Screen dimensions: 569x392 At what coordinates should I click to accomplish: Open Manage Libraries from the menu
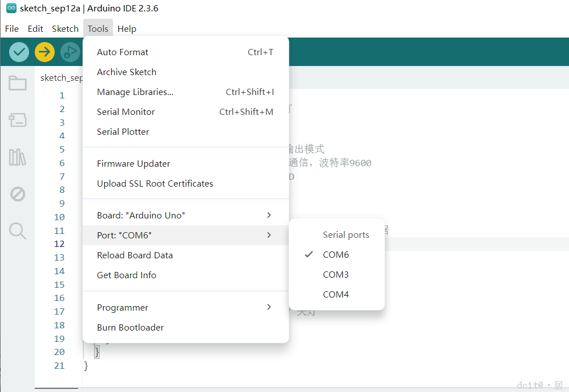135,92
